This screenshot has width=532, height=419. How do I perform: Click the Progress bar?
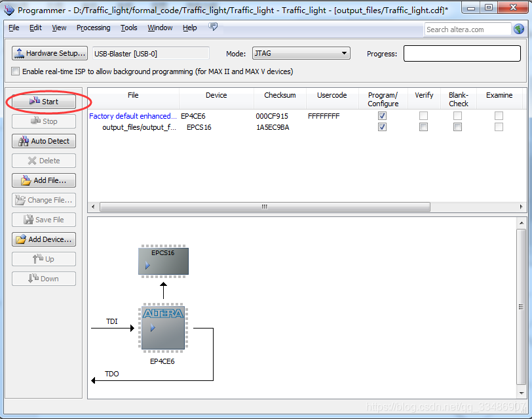pos(462,54)
